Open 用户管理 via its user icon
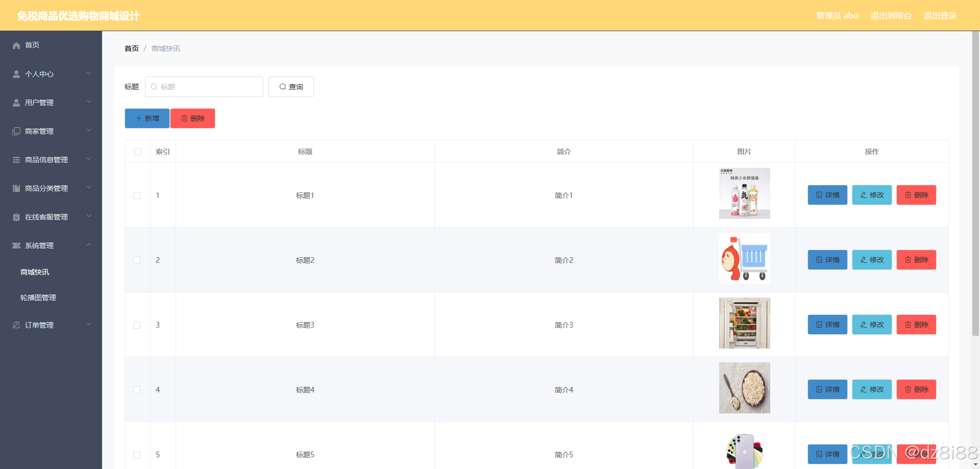Viewport: 980px width, 469px height. tap(16, 102)
